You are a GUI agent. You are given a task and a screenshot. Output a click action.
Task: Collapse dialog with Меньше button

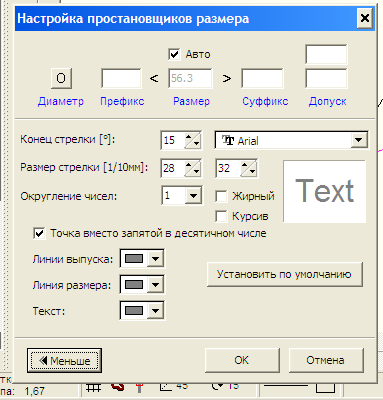pyautogui.click(x=64, y=360)
